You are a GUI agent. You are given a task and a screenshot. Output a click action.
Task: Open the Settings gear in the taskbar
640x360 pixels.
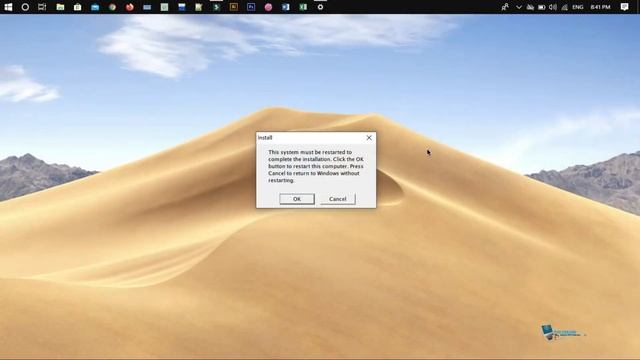click(320, 7)
